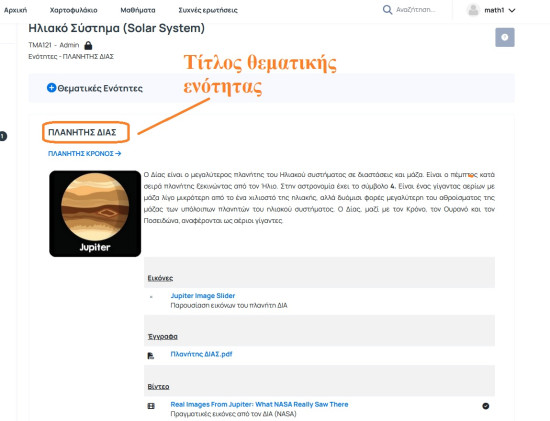Open the Χαρτοφυλάκιο menu item

[x=74, y=10]
